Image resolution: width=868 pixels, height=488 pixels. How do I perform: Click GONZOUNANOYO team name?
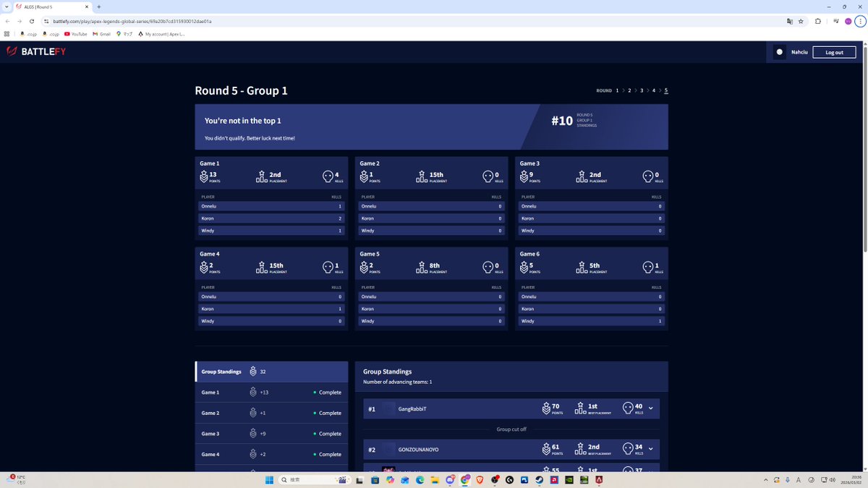click(418, 450)
